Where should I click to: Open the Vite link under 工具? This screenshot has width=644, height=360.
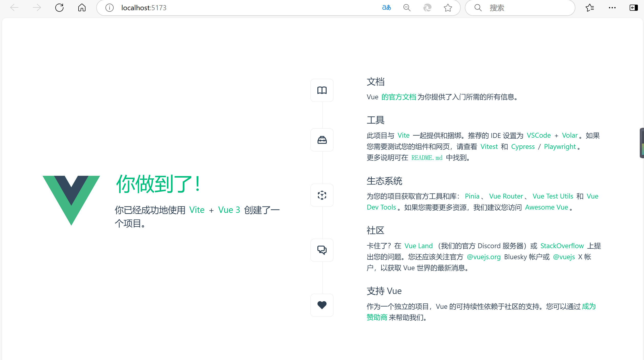point(403,135)
